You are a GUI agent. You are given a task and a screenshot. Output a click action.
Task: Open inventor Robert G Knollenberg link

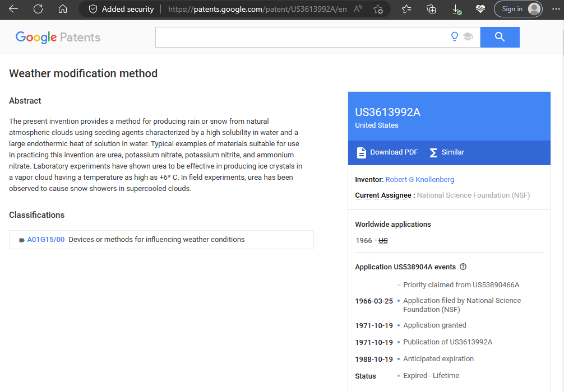(x=419, y=180)
